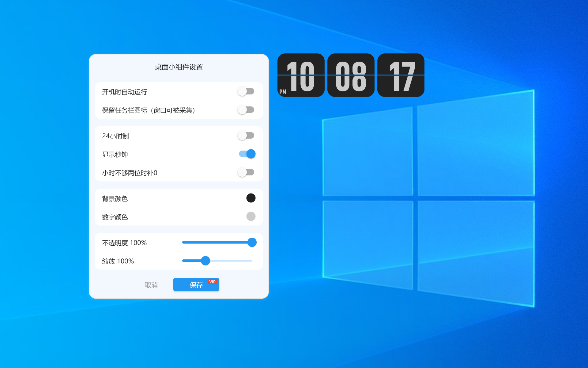This screenshot has width=588, height=368.
Task: Click the 24小时制 label
Action: tap(115, 136)
